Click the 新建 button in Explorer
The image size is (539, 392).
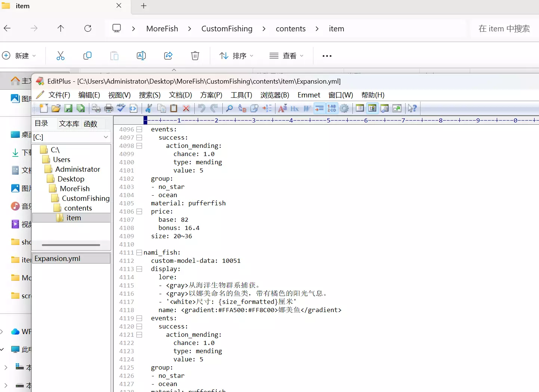click(x=19, y=56)
